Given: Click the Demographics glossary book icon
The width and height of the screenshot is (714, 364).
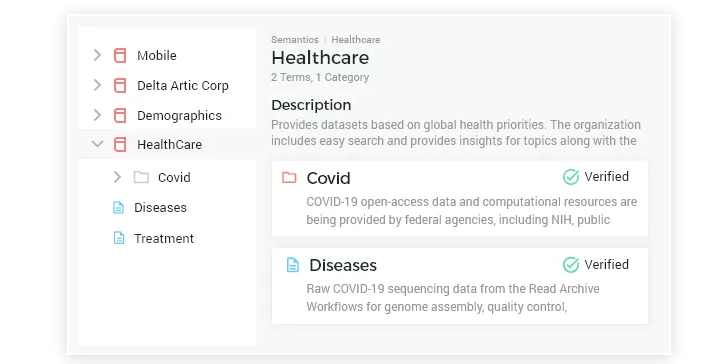Looking at the screenshot, I should 120,116.
